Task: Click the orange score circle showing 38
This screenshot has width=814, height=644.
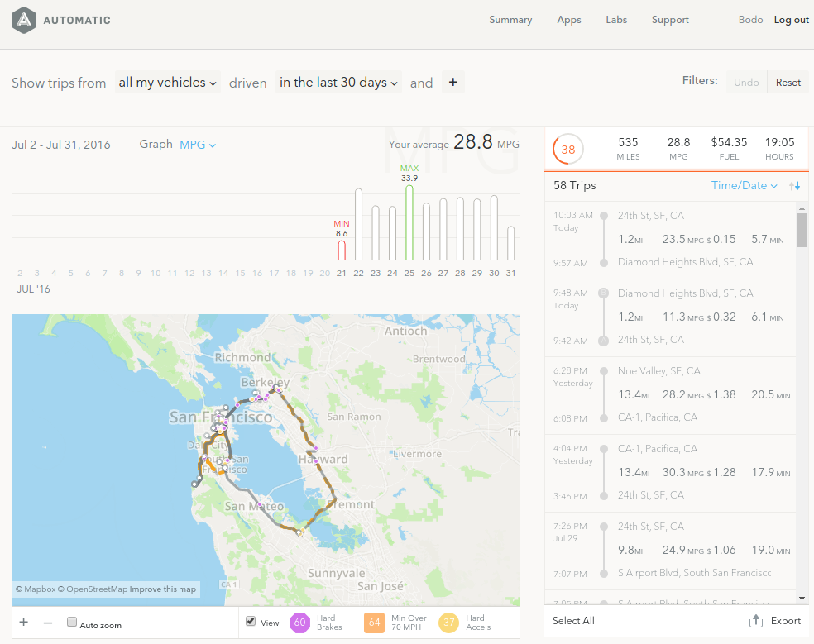Action: coord(568,150)
